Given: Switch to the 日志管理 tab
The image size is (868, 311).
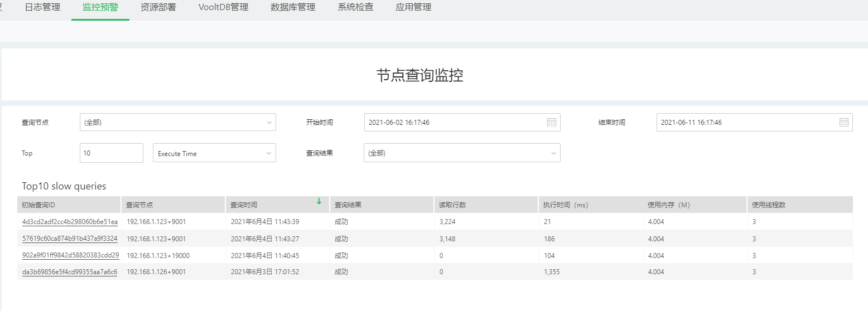Looking at the screenshot, I should (42, 8).
